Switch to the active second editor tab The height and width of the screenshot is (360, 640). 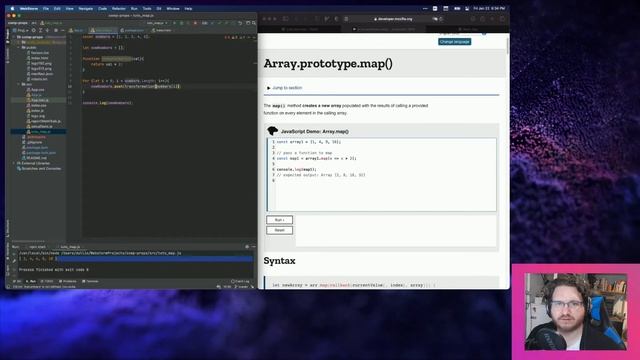point(102,30)
